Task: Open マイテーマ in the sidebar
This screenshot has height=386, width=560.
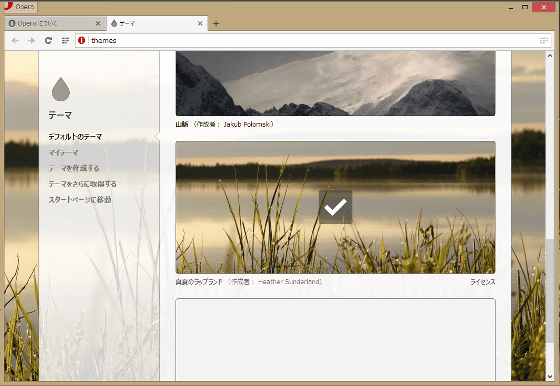Action: [63, 152]
